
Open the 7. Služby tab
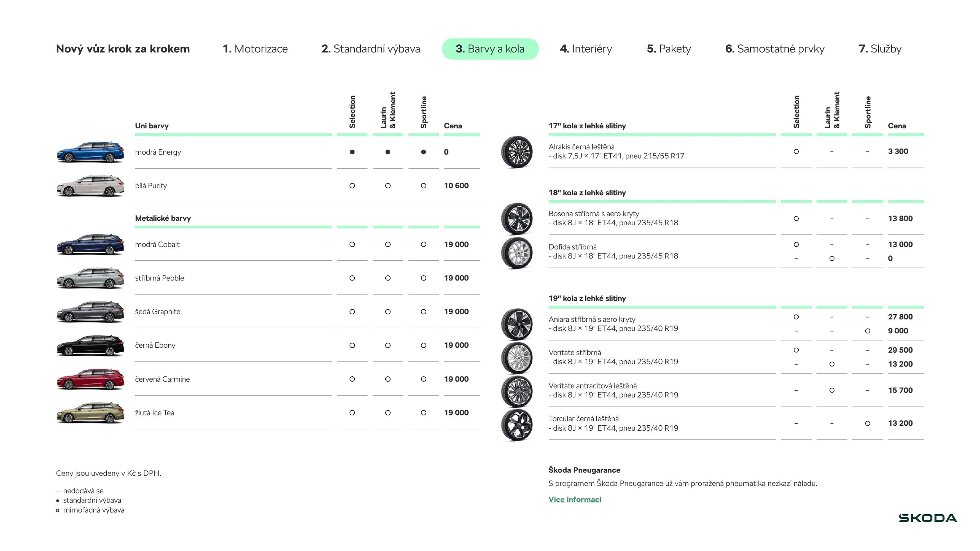880,49
